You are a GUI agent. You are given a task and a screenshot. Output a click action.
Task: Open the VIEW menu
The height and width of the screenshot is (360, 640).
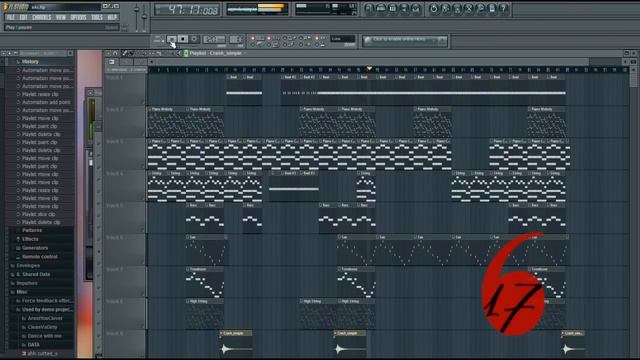click(60, 17)
